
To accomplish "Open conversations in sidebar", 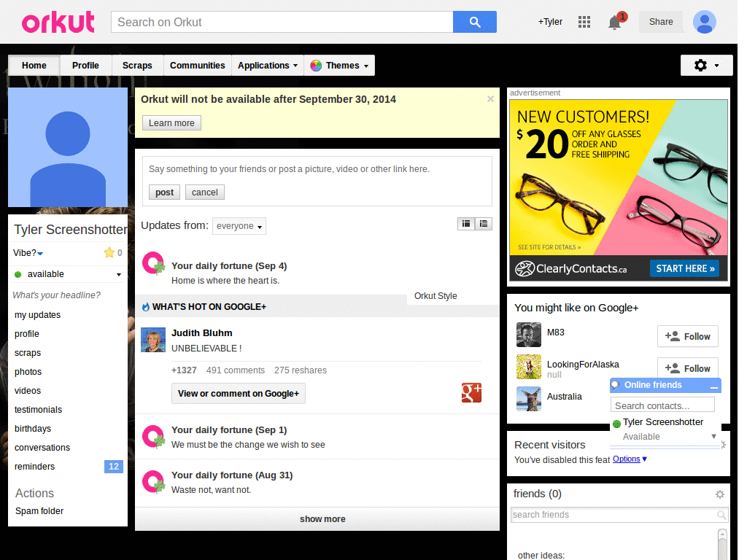I will 42,448.
